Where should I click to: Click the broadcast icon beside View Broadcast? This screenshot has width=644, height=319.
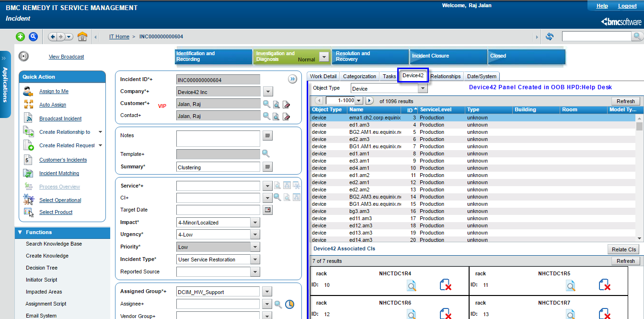[23, 56]
